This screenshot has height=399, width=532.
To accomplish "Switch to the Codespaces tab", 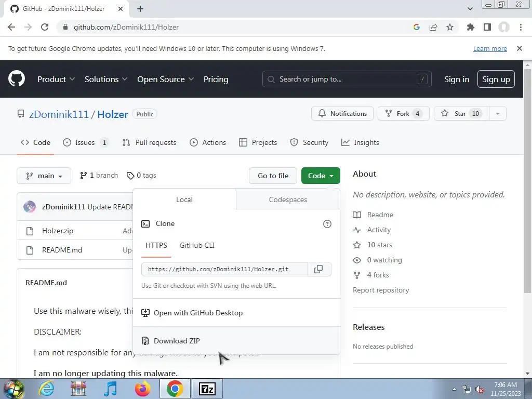I will (x=288, y=199).
